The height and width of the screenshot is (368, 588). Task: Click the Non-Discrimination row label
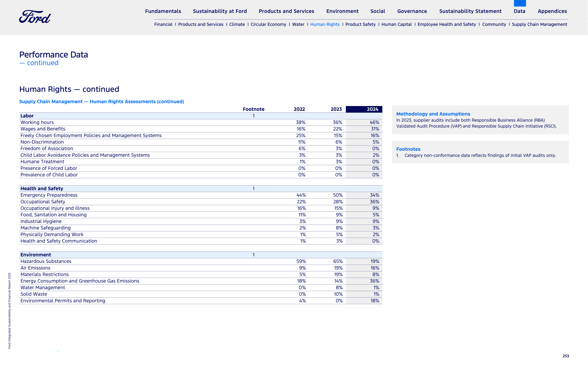pos(42,142)
